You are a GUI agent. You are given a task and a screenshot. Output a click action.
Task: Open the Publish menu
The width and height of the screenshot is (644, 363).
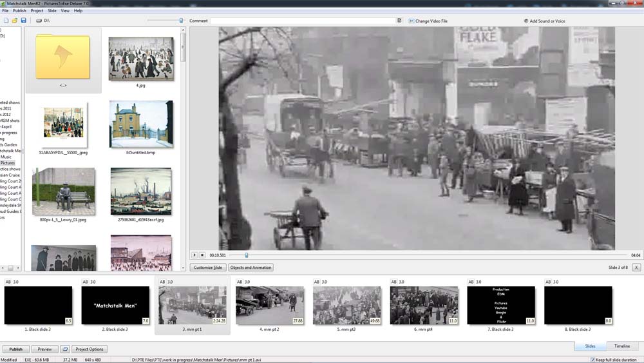pos(19,11)
